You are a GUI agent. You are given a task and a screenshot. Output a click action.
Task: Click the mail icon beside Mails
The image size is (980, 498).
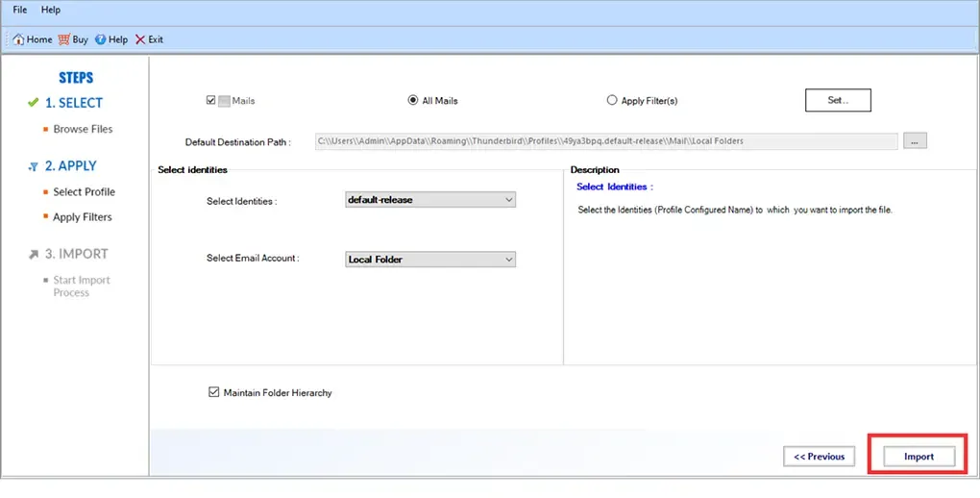[x=224, y=101]
